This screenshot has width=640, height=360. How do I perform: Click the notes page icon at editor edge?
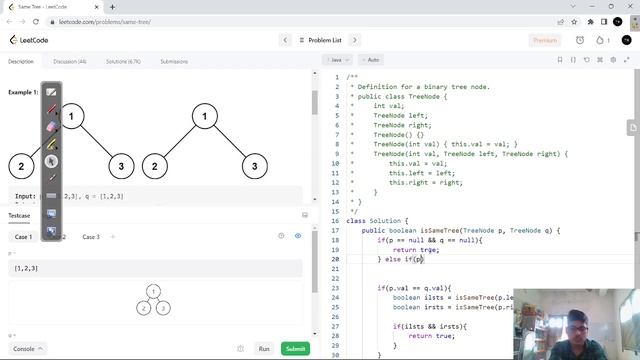coord(633,128)
